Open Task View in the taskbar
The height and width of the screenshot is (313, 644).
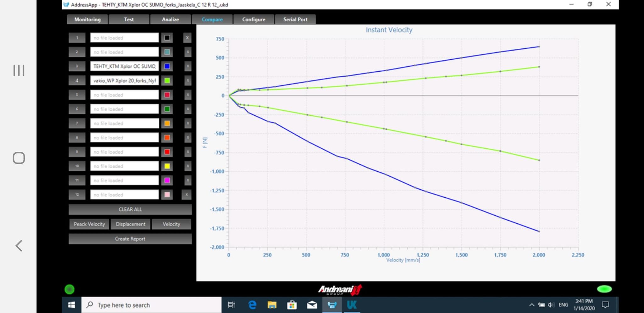(231, 305)
